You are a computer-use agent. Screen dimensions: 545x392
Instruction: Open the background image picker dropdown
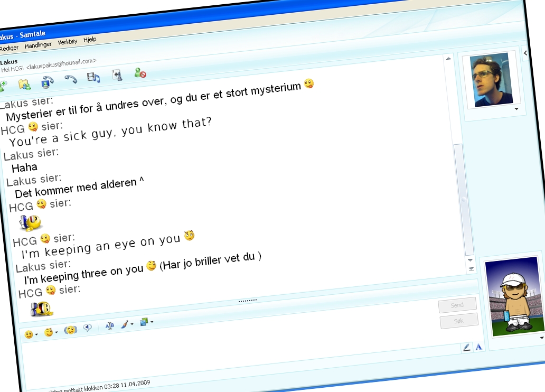click(x=146, y=322)
